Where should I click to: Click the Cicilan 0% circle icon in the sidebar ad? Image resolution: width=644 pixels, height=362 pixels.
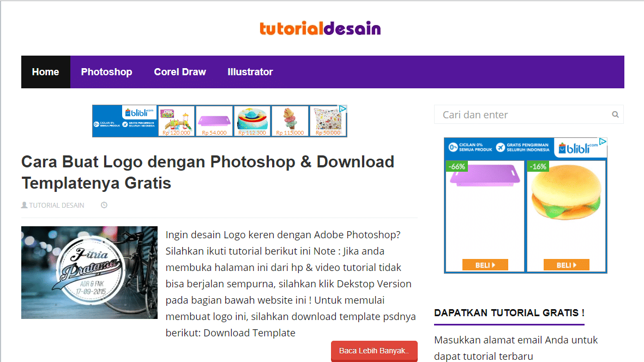coord(453,147)
